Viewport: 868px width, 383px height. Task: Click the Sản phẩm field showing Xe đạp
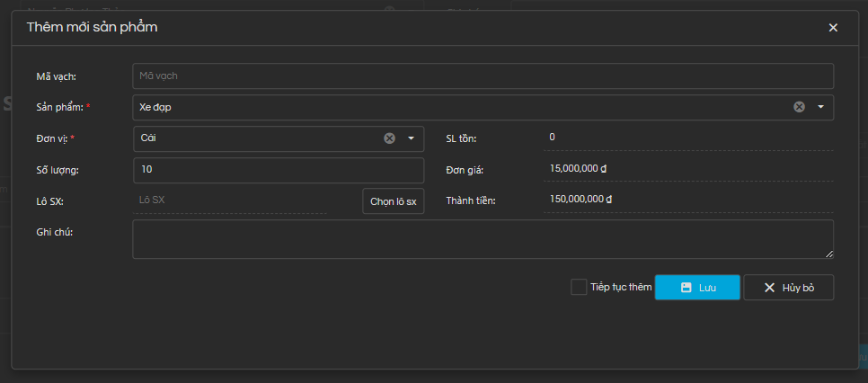(449, 107)
